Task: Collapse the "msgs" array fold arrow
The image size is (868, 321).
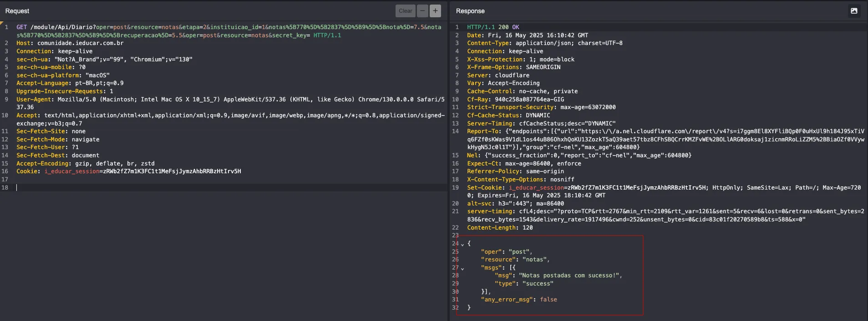Action: click(462, 268)
